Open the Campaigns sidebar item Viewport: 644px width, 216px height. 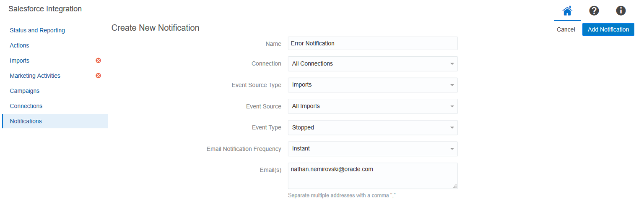point(25,91)
